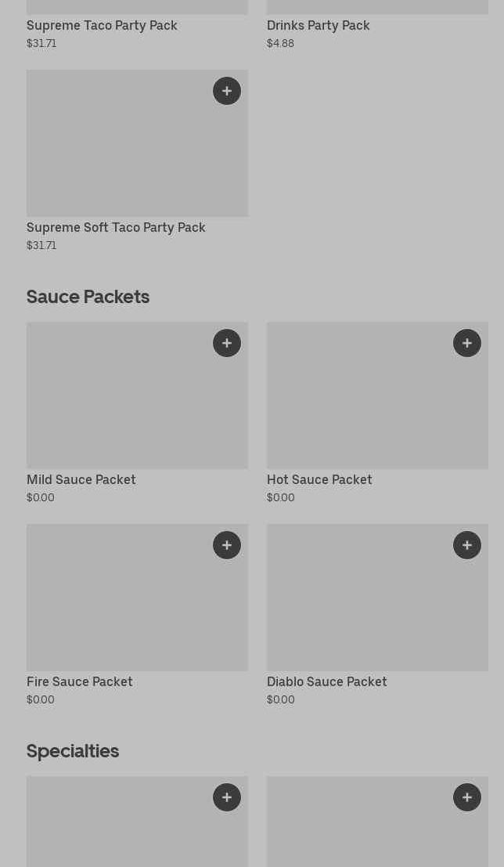Click Hot Sauce Packet title

click(x=319, y=480)
